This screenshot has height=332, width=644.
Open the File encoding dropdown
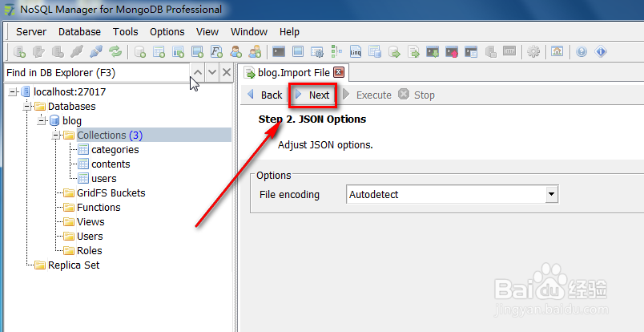[x=552, y=194]
